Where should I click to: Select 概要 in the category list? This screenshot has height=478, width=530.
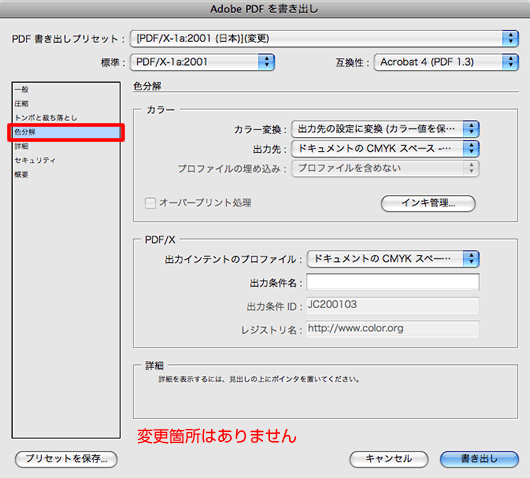(66, 175)
